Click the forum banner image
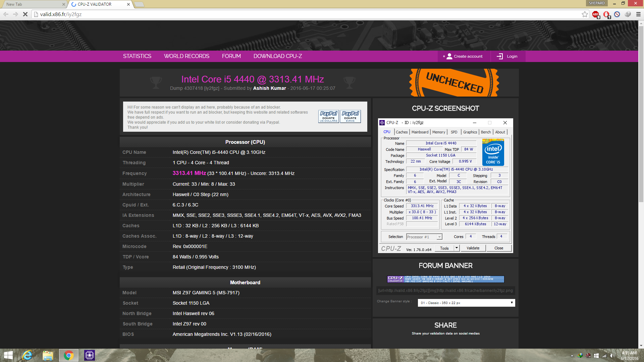644x362 pixels. pos(445,279)
